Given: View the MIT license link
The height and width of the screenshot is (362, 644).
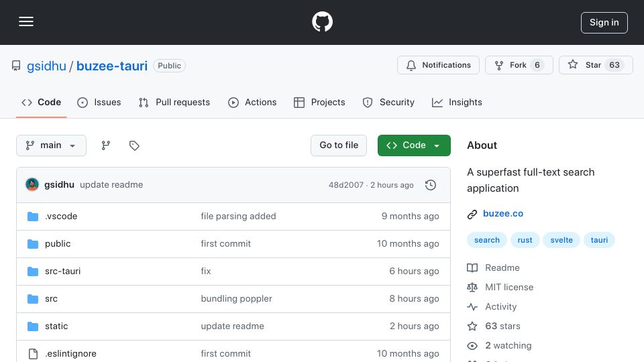Looking at the screenshot, I should click(x=500, y=288).
